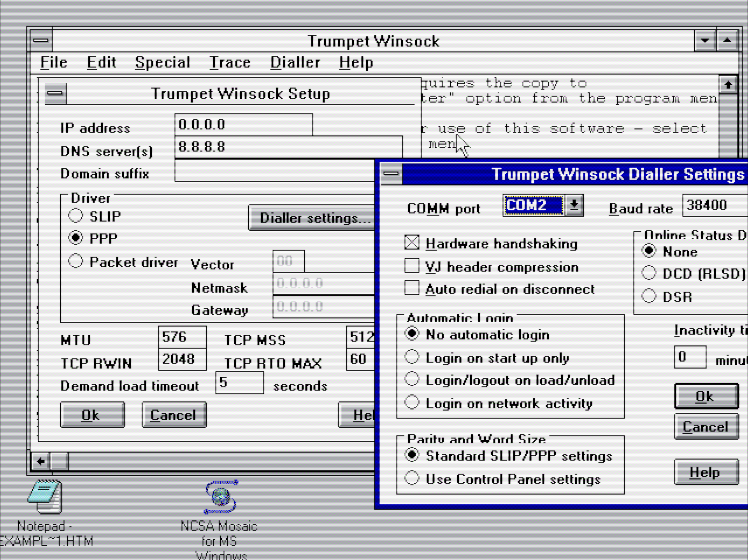Viewport: 748px width, 560px height.
Task: Click the Dialler settings button
Action: pos(312,218)
